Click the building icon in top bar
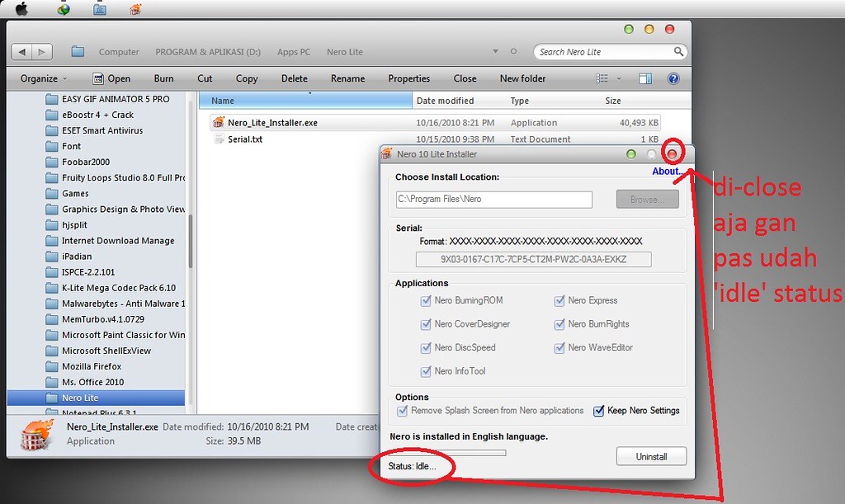This screenshot has width=845, height=504. click(100, 8)
